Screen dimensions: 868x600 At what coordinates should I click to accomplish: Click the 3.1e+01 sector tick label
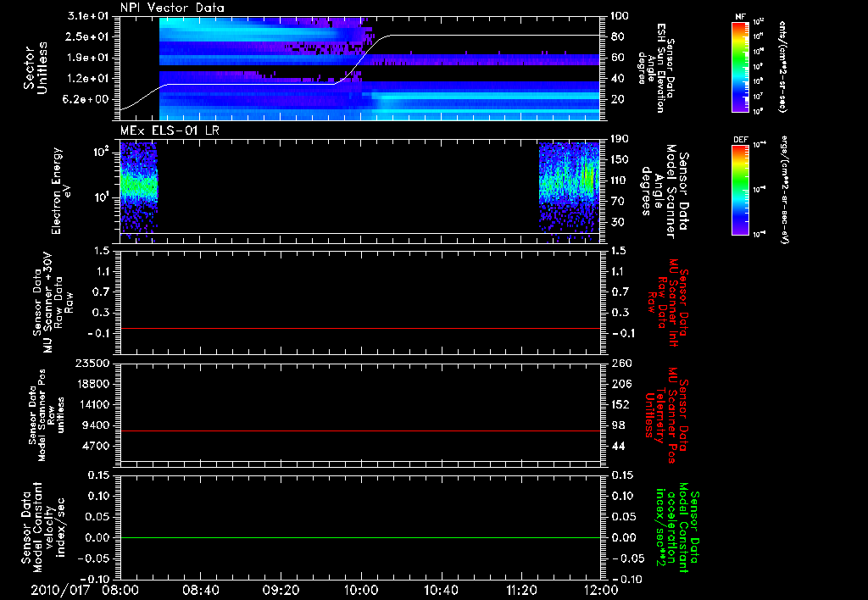click(88, 16)
